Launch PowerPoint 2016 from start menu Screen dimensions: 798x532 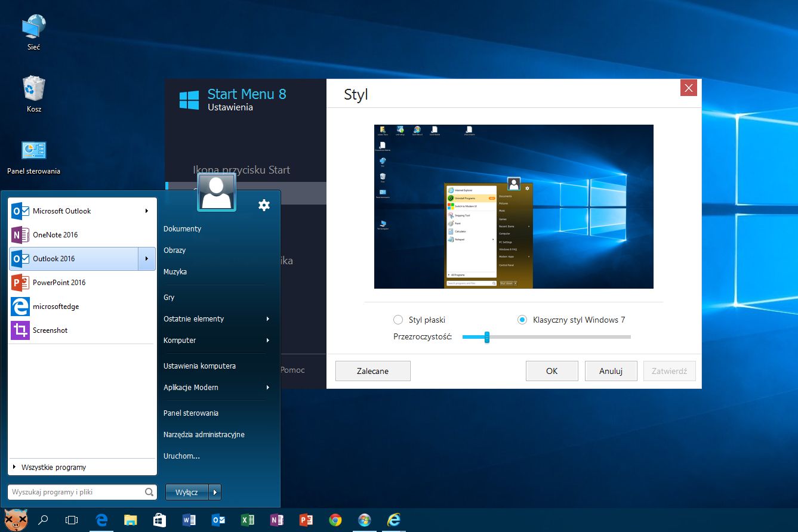tap(82, 283)
